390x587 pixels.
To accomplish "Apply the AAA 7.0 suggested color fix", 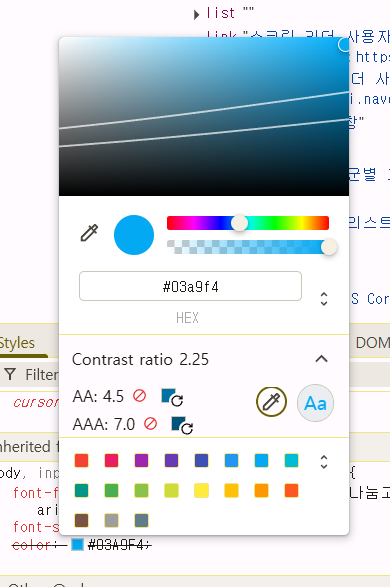I will 182,426.
